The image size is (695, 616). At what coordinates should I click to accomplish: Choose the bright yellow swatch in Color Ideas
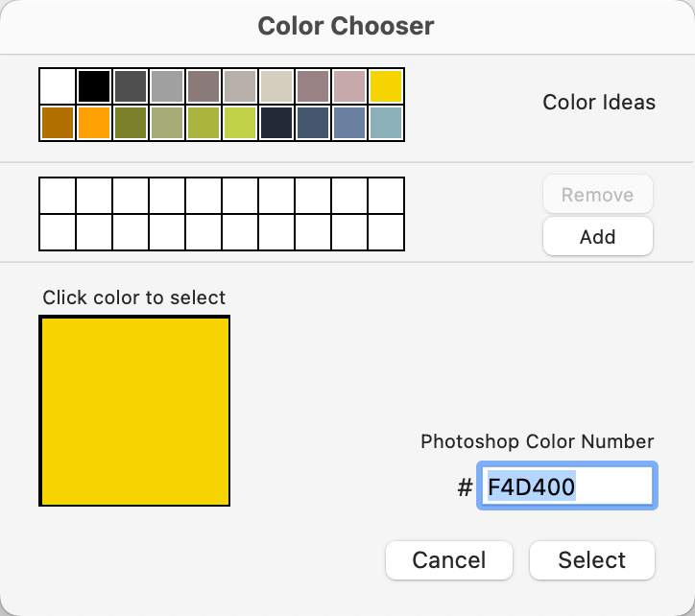pyautogui.click(x=386, y=86)
